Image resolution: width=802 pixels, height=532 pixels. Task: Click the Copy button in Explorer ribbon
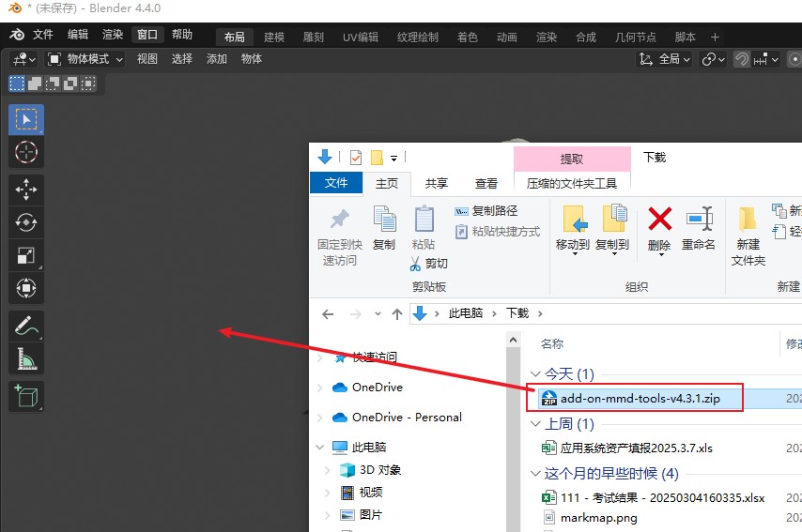coord(383,228)
